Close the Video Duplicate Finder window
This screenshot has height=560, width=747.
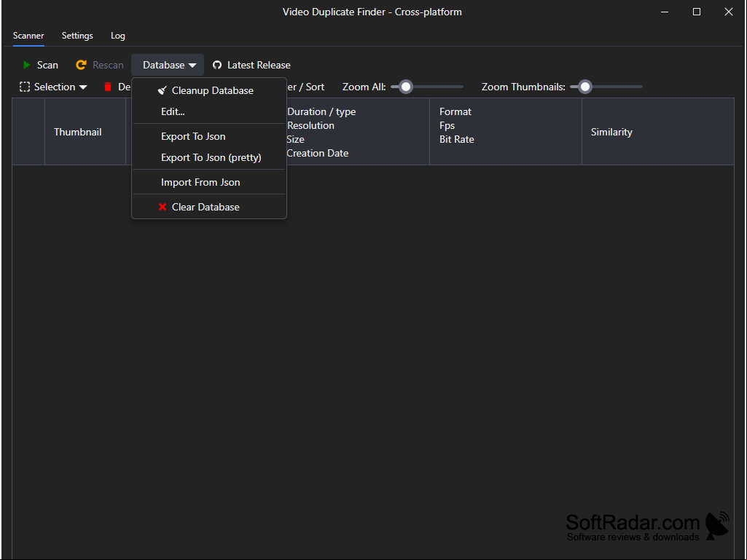(x=729, y=12)
